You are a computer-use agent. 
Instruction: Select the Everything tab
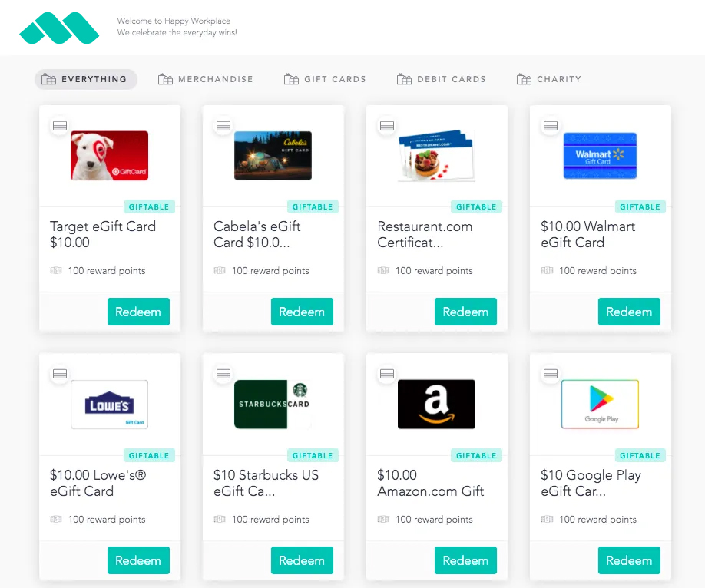click(x=86, y=79)
